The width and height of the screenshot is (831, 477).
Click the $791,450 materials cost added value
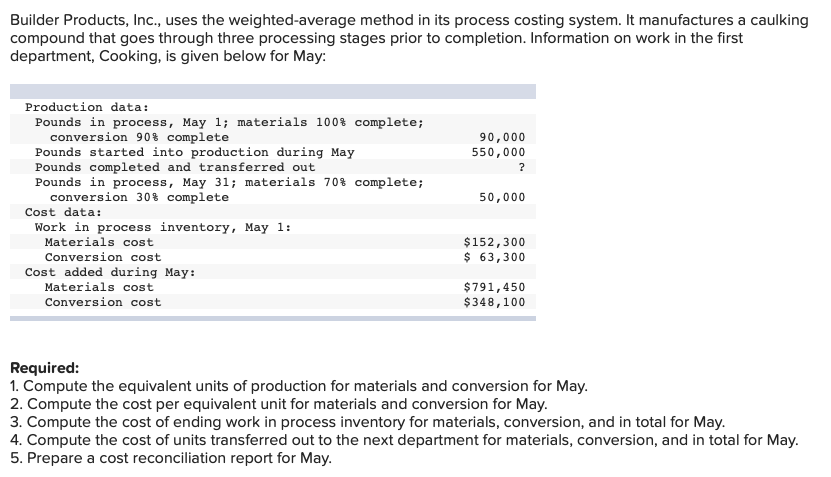(494, 287)
